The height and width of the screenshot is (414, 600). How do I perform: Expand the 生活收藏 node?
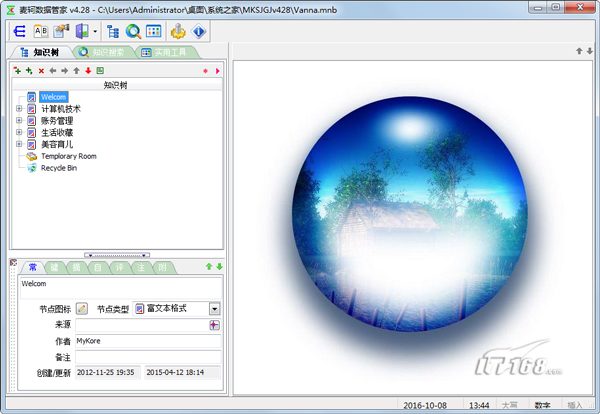pos(19,132)
